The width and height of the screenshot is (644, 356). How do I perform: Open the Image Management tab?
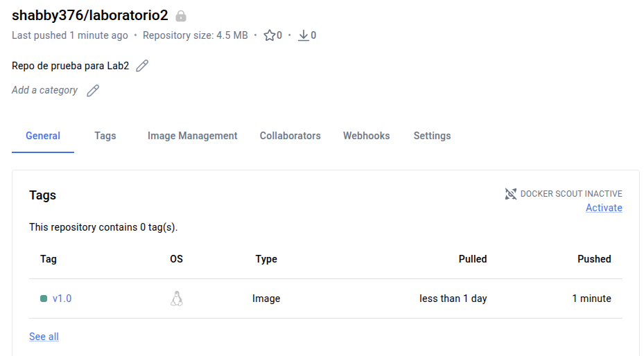[x=192, y=136]
